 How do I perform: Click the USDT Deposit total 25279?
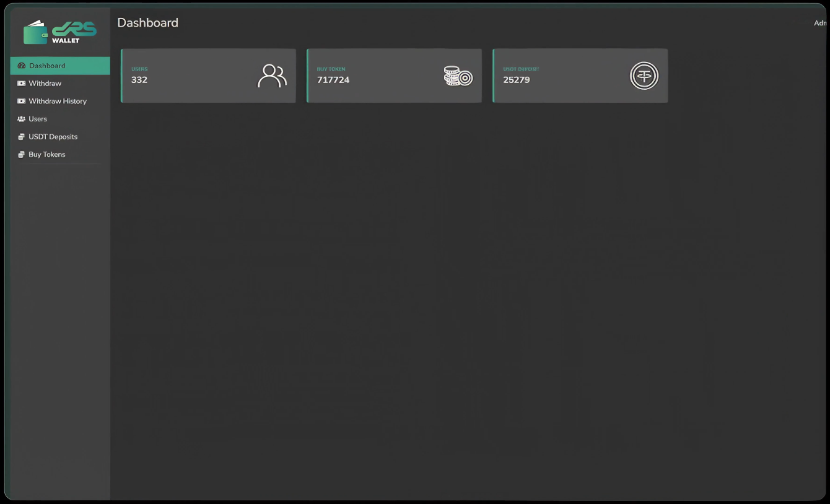click(517, 80)
